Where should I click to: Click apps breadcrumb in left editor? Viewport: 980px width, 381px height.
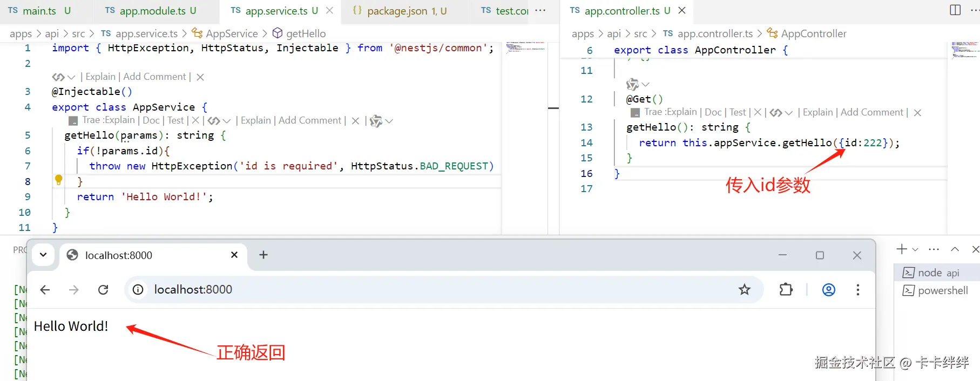[x=21, y=33]
